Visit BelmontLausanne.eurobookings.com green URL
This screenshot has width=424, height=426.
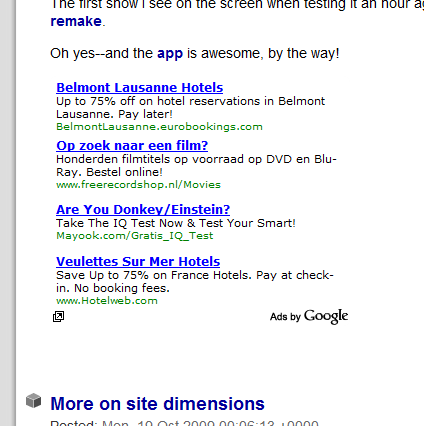159,127
